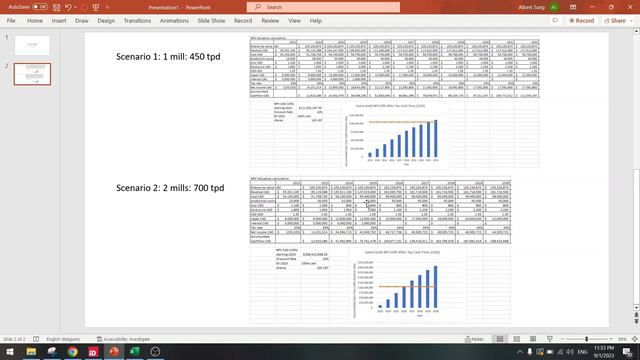Open the Windows notification center icon
This screenshot has height=360, width=640.
coord(627,352)
